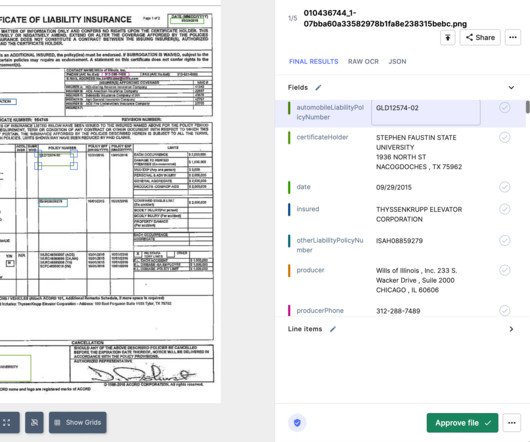
Task: Switch to the RAW OCR tab
Action: [x=363, y=62]
